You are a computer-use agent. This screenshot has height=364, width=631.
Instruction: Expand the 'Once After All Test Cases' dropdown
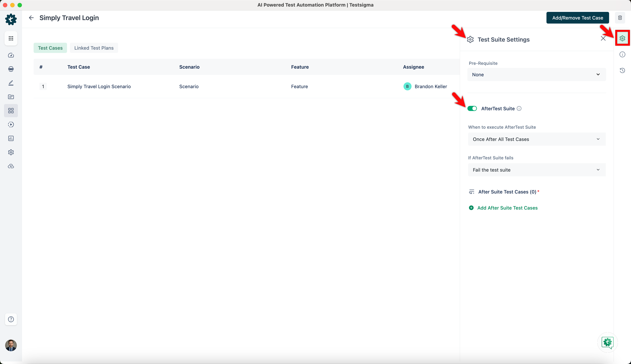536,139
